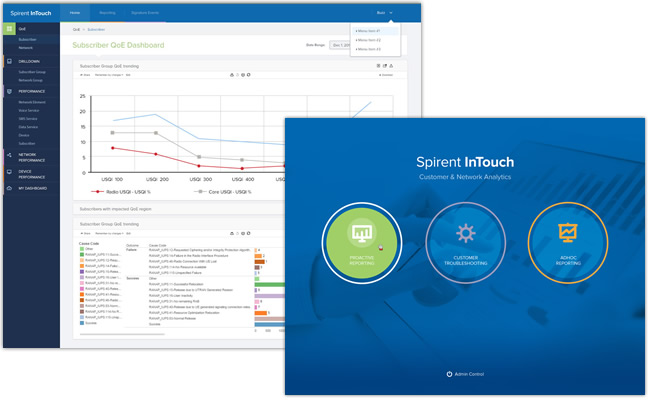Open DEVICE PERFORMANCE in the sidebar
This screenshot has height=400, width=650.
[32, 174]
